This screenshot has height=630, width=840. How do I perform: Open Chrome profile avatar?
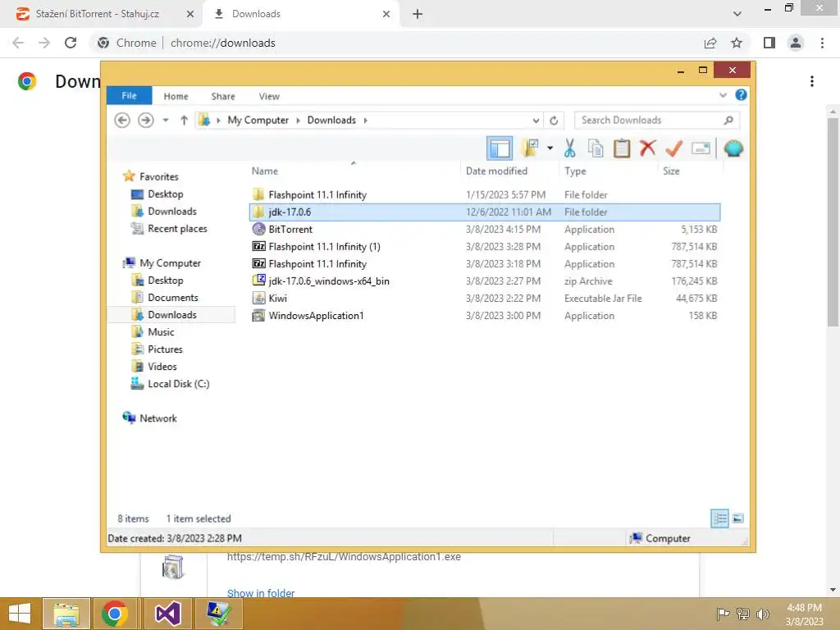(x=796, y=43)
